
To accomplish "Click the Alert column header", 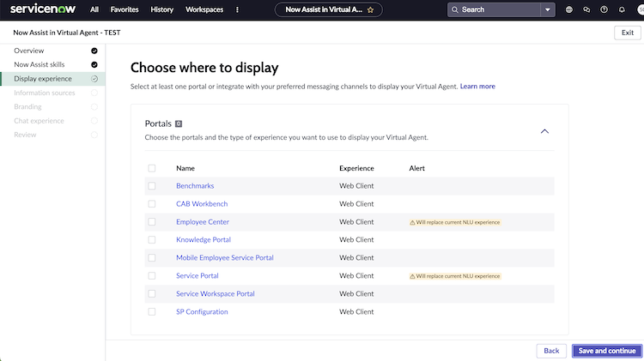I will [x=416, y=168].
